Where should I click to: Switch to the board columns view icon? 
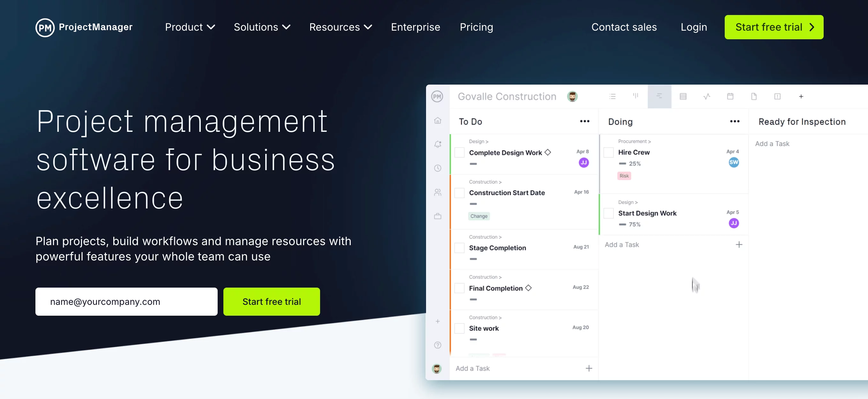coord(635,96)
